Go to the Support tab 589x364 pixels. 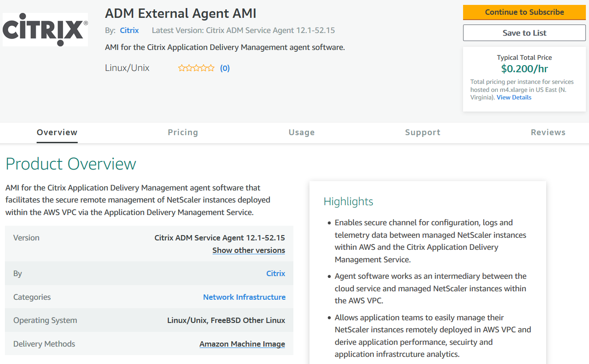422,132
